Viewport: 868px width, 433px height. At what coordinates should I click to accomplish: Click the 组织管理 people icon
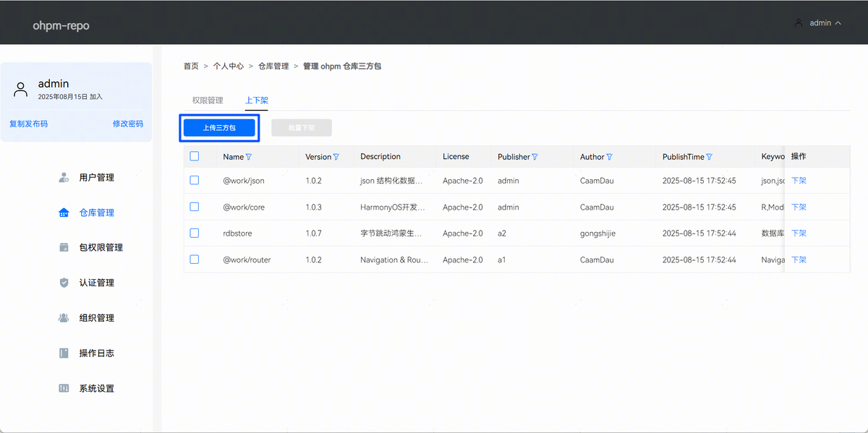(64, 318)
